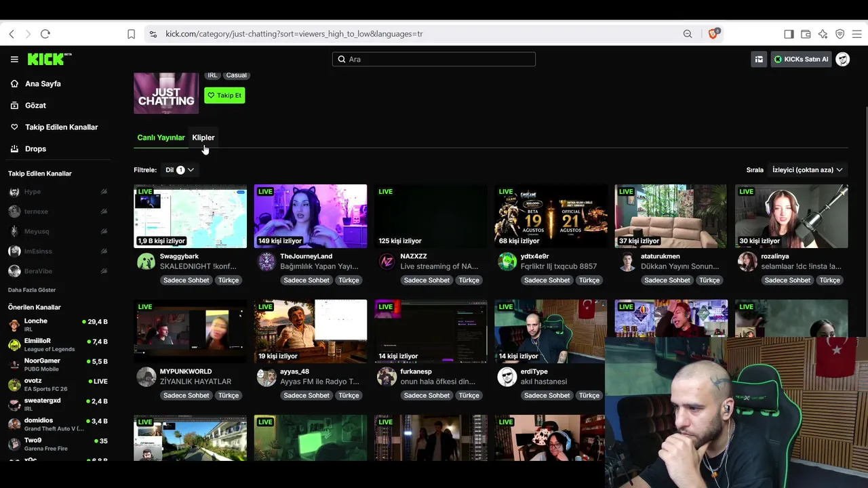
Task: Open domidios in recommended channels
Action: pos(58,424)
